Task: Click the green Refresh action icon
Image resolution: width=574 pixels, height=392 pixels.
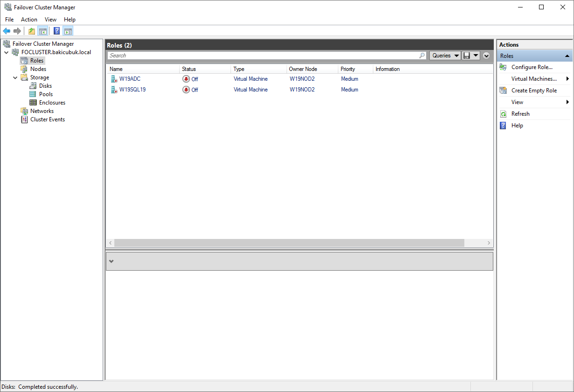Action: tap(503, 114)
